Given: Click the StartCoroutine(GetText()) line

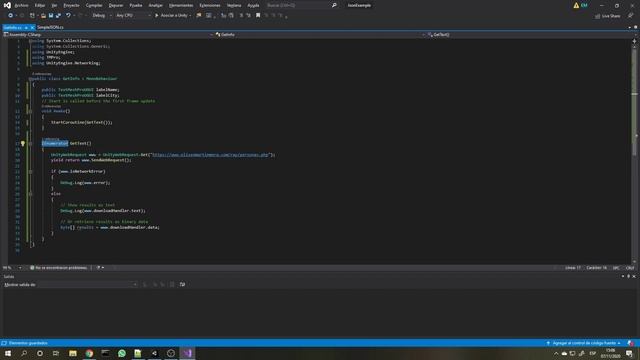Looking at the screenshot, I should pos(82,122).
